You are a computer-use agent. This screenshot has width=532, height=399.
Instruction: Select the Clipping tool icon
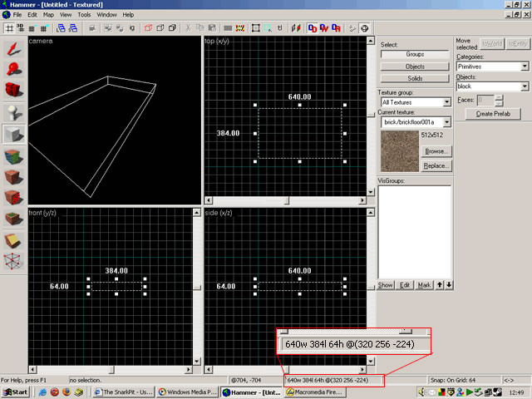click(x=13, y=241)
